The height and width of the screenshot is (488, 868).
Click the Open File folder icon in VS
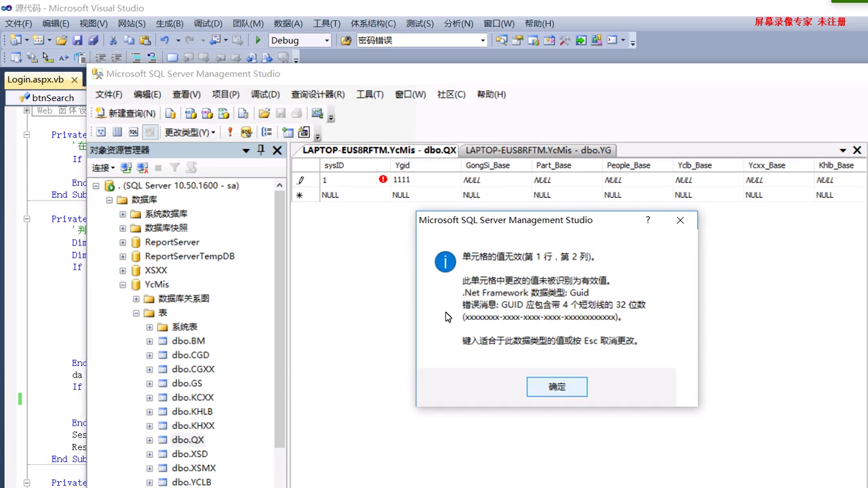pyautogui.click(x=62, y=40)
